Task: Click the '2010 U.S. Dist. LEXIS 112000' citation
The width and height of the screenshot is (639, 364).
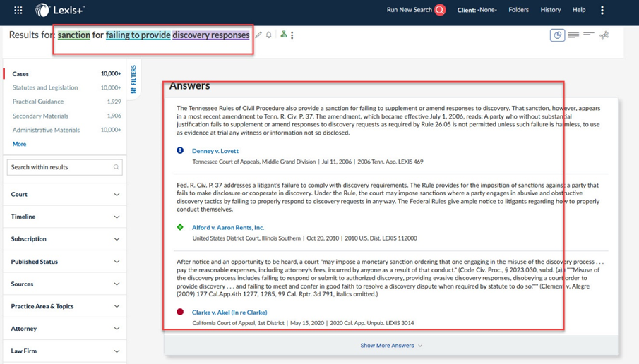Action: pos(381,238)
